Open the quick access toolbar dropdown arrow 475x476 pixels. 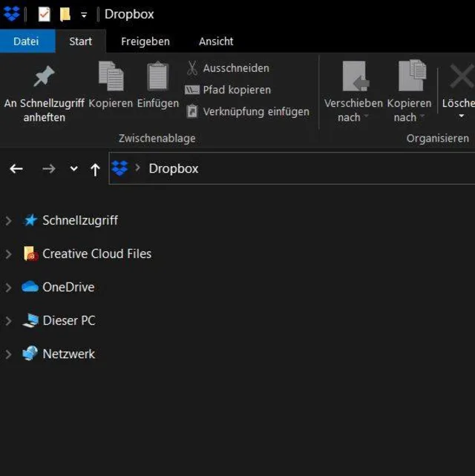(x=84, y=14)
